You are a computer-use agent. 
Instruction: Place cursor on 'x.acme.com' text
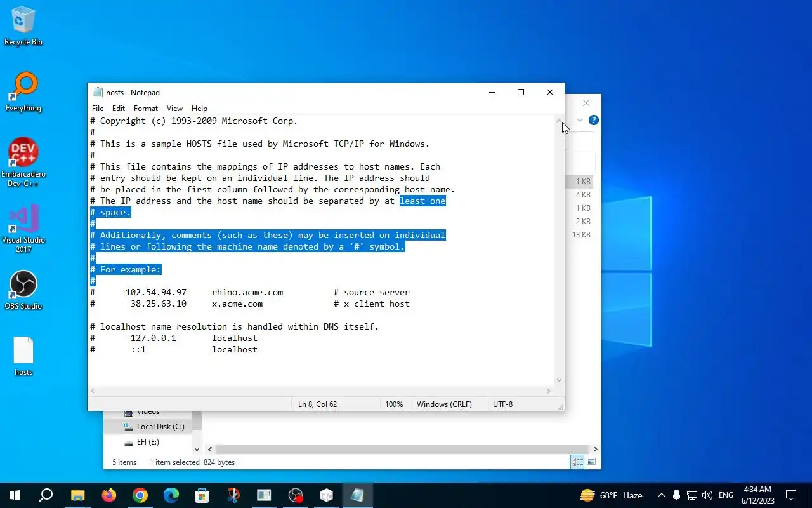point(237,304)
